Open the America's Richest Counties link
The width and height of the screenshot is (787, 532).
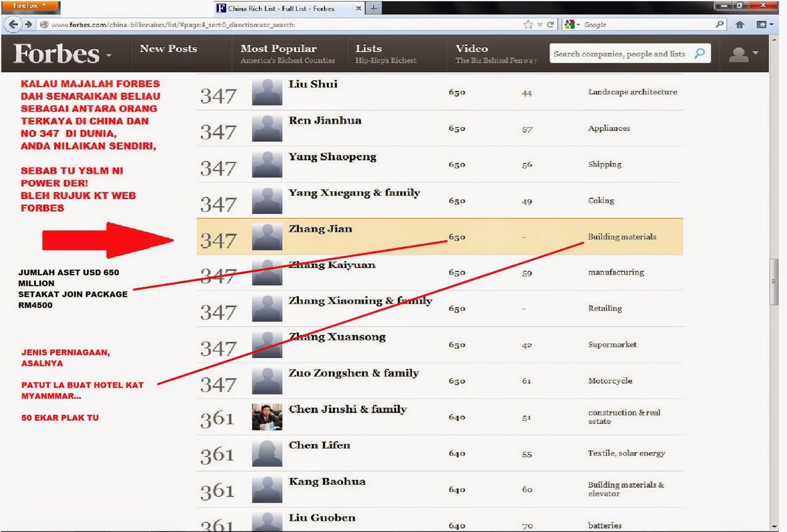click(288, 60)
